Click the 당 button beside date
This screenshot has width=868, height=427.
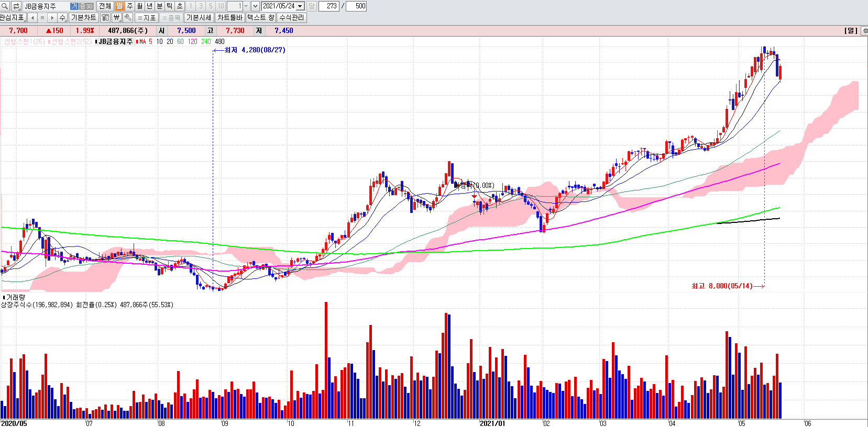click(x=312, y=6)
